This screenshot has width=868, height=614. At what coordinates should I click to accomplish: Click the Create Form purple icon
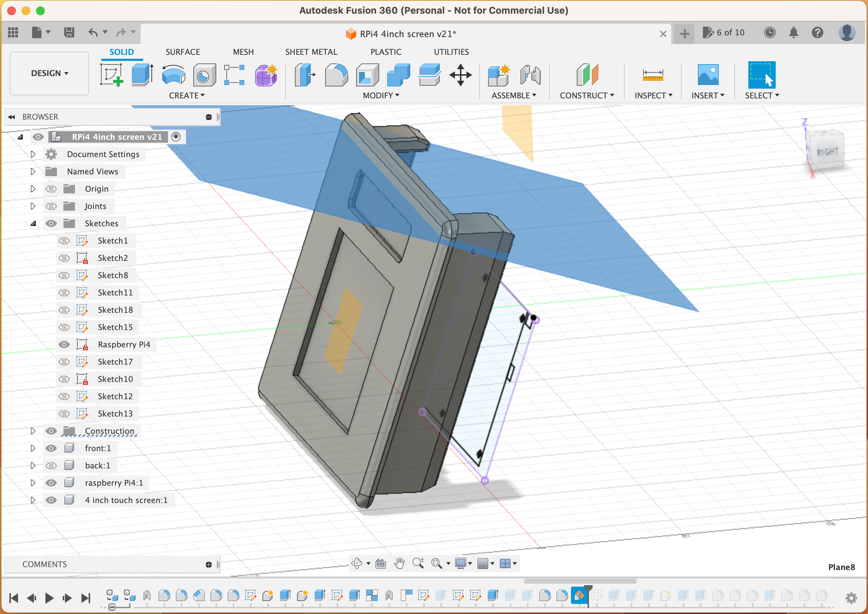266,75
